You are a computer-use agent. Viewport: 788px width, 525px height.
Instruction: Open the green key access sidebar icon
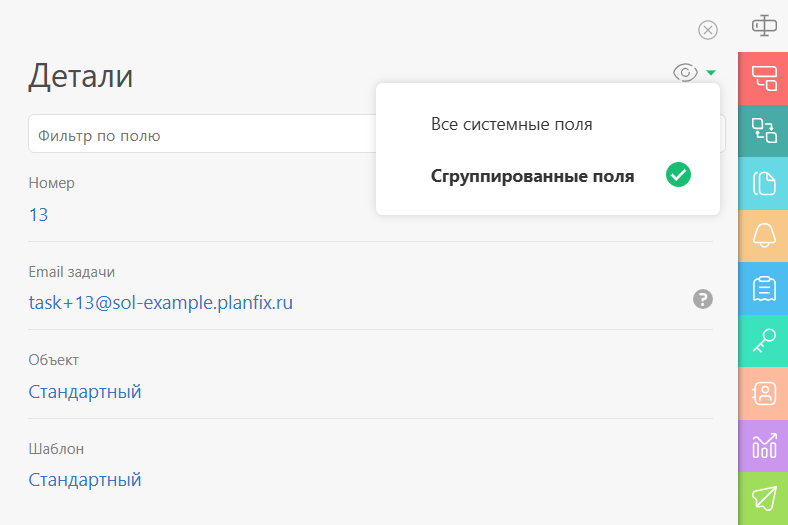pyautogui.click(x=763, y=341)
